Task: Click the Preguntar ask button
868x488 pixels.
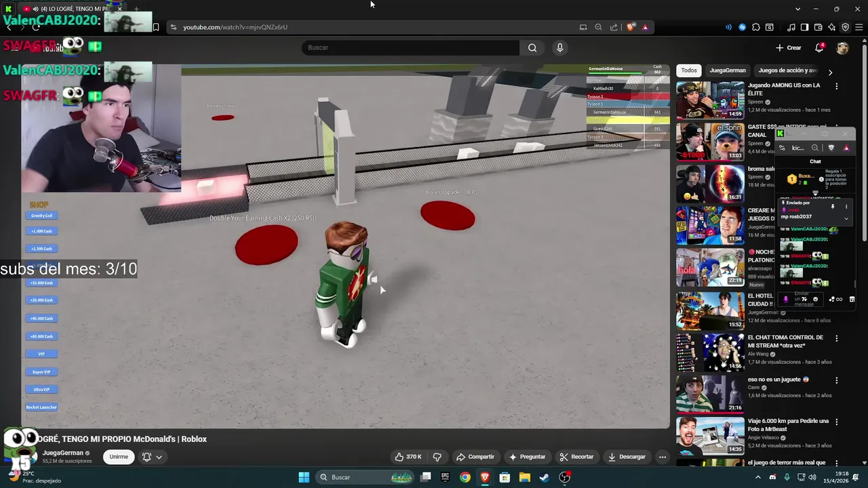Action: coord(527,457)
